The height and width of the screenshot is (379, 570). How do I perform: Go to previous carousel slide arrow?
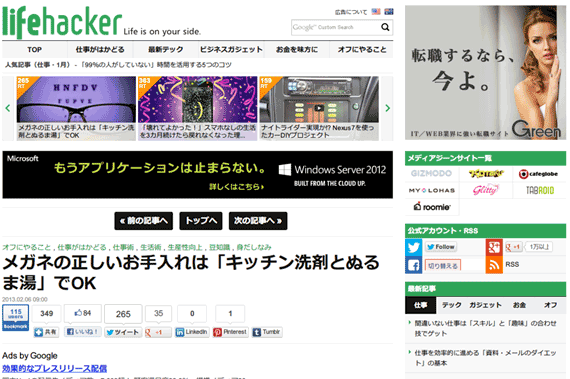coord(8,108)
